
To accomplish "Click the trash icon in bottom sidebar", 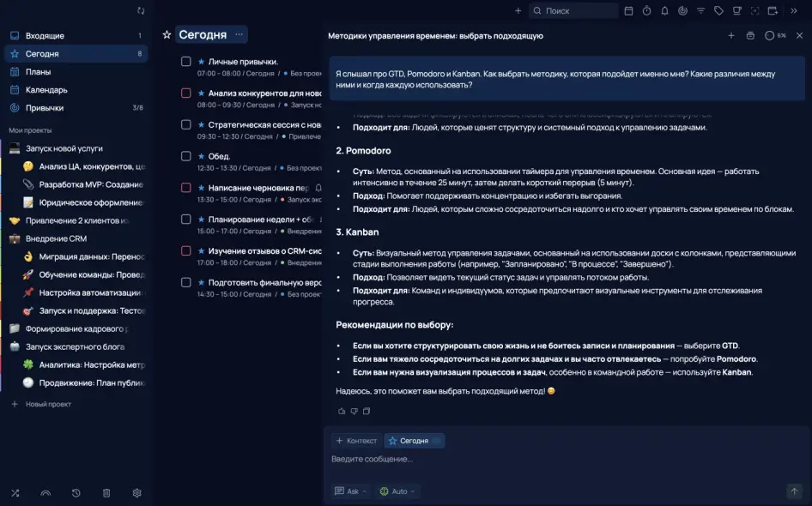I will (x=106, y=493).
